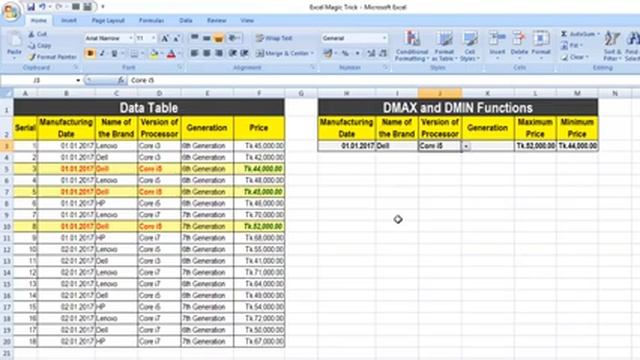Viewport: 640px width, 360px height.
Task: Activate Format Painter
Action: tap(52, 57)
